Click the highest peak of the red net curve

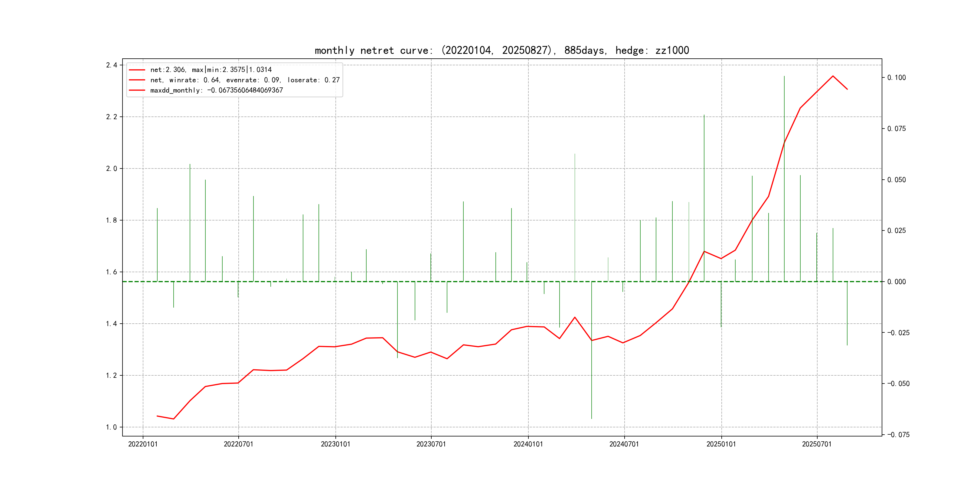click(x=833, y=76)
